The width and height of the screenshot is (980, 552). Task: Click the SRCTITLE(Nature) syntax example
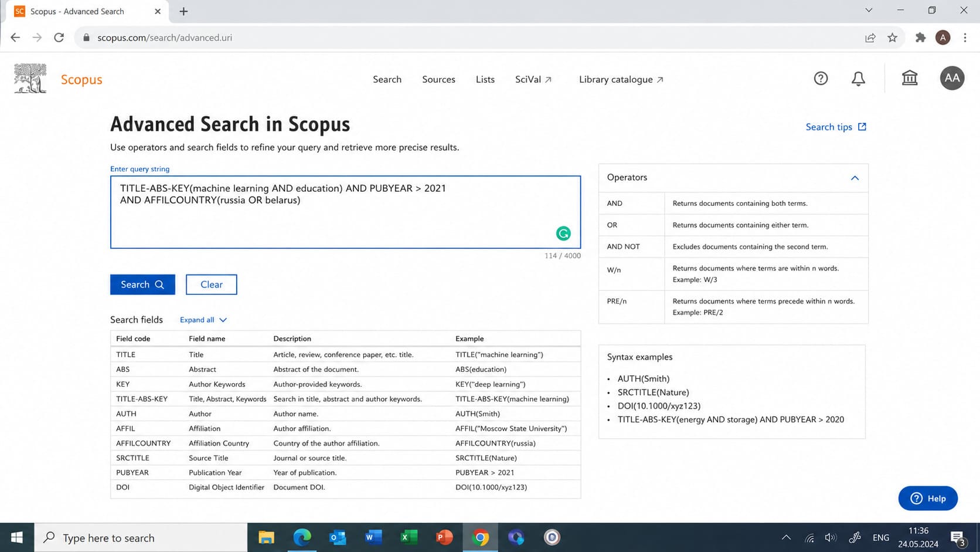point(654,392)
